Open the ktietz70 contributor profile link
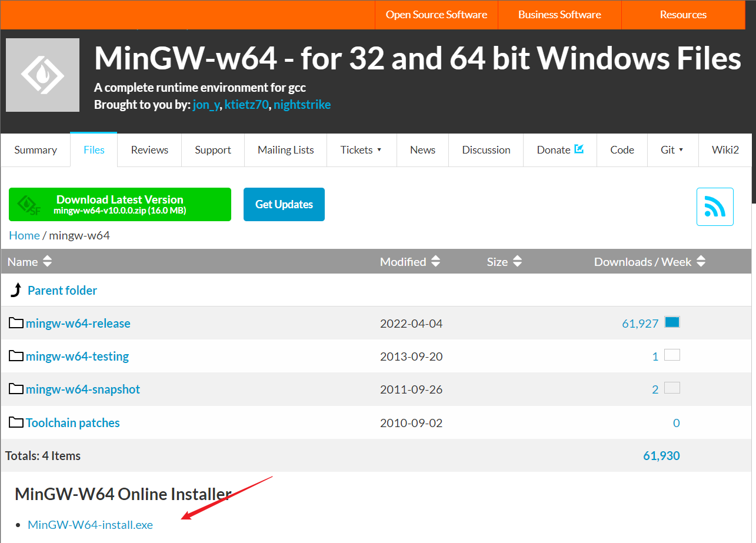756x543 pixels. (247, 105)
